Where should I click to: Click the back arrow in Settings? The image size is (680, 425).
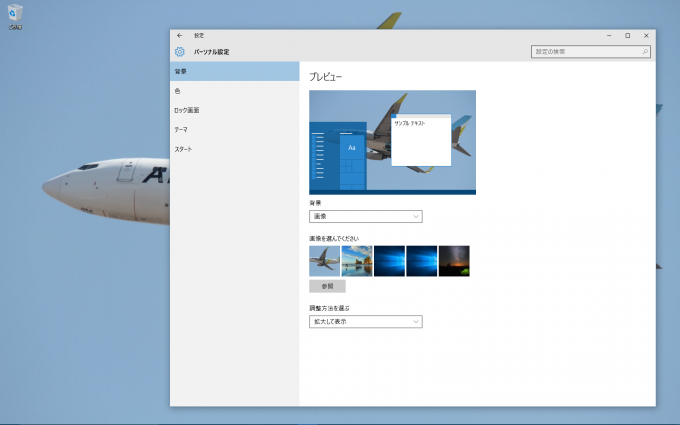pos(180,36)
